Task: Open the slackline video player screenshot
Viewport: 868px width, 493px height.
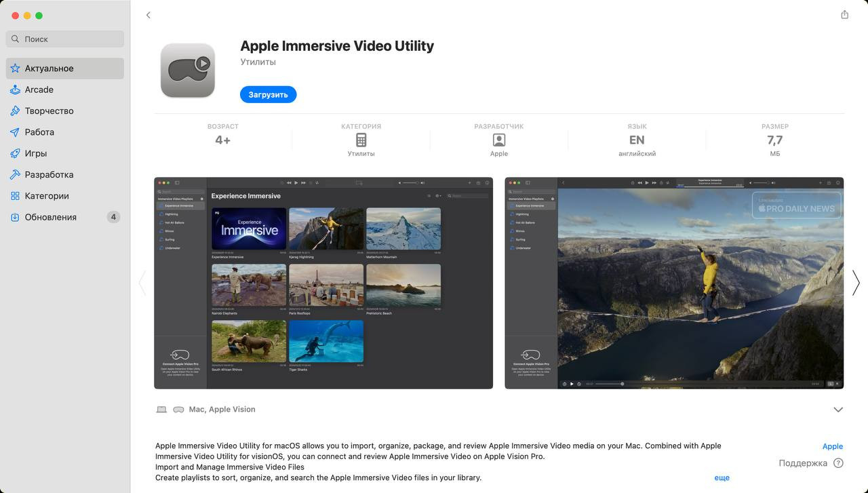Action: pyautogui.click(x=674, y=283)
